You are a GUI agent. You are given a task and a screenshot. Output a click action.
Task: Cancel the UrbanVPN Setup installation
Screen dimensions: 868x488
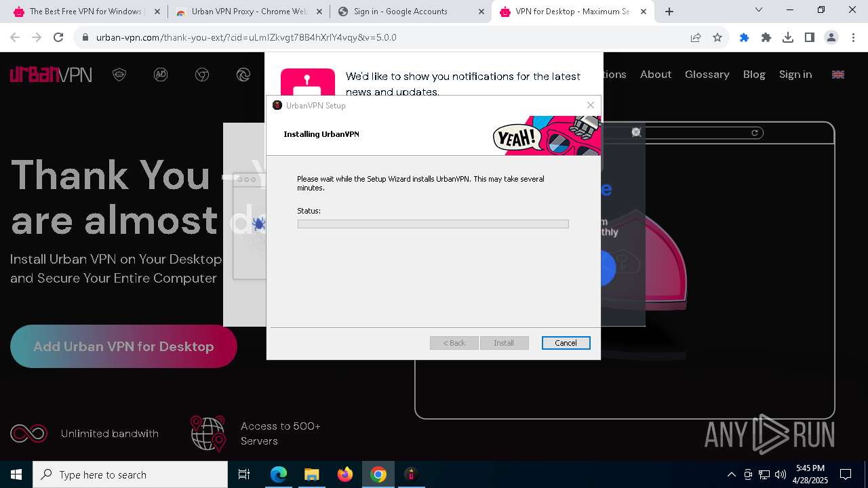tap(566, 343)
